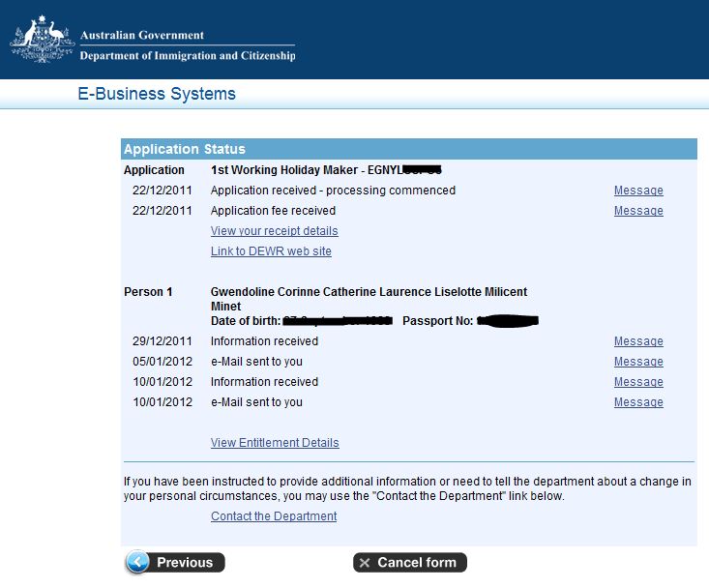
Task: Cancel the form using Cancel form button
Action: point(410,562)
